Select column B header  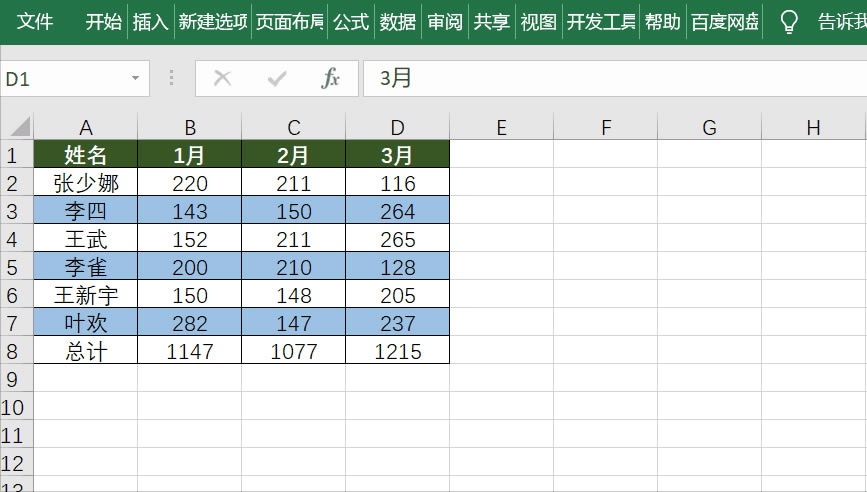point(190,127)
